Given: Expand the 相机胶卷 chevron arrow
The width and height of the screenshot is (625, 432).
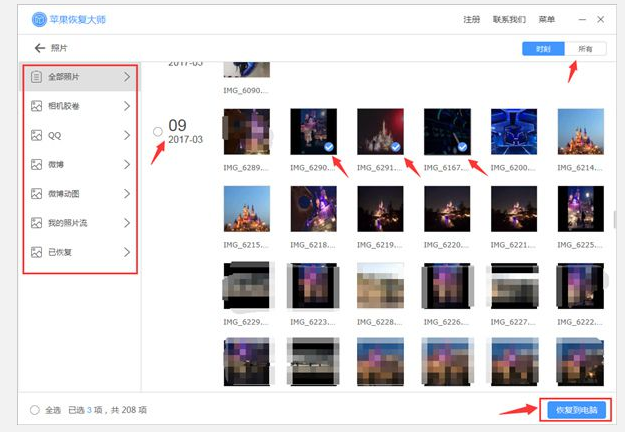Looking at the screenshot, I should point(127,106).
